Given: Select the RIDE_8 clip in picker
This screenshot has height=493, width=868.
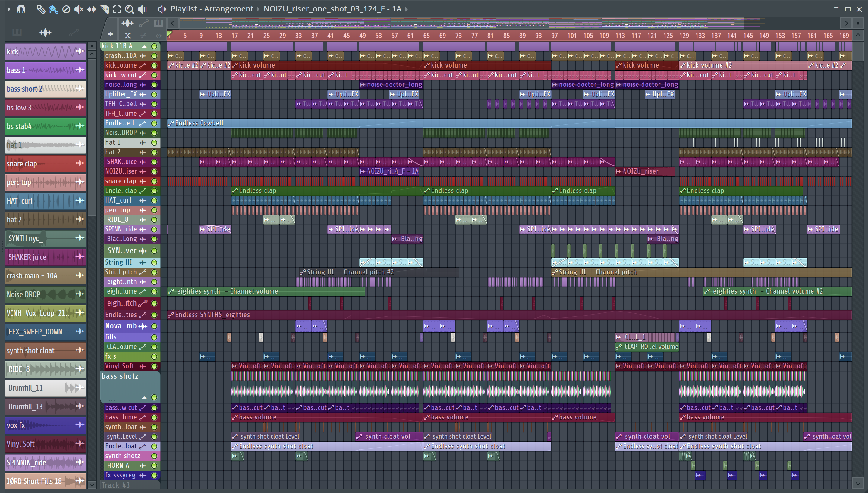Looking at the screenshot, I should point(46,369).
